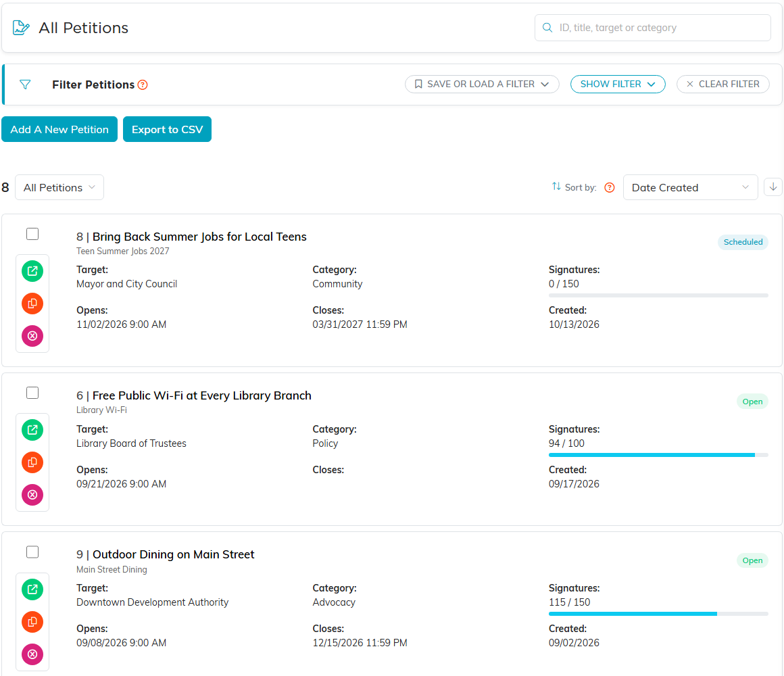Viewport: 784px width, 676px height.
Task: Click the Summer Jobs signatures progress bar
Action: tap(658, 295)
